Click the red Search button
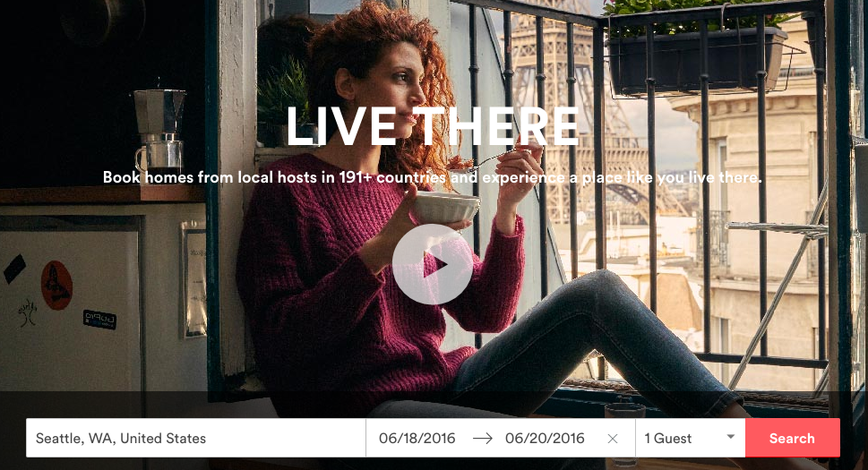The height and width of the screenshot is (470, 868). pyautogui.click(x=792, y=438)
